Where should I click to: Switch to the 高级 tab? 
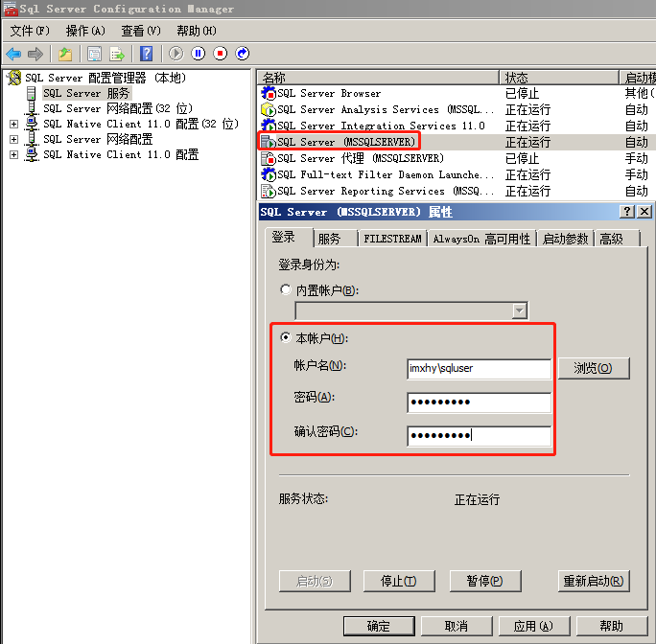[617, 239]
